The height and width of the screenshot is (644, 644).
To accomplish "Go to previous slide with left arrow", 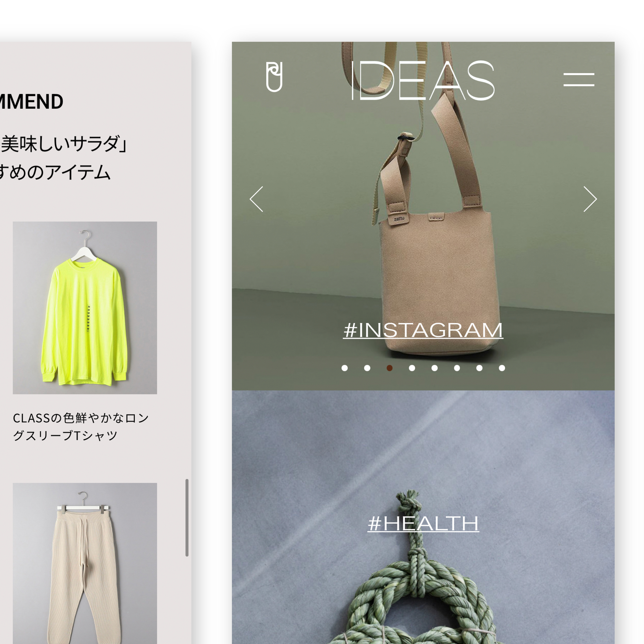I will (257, 199).
